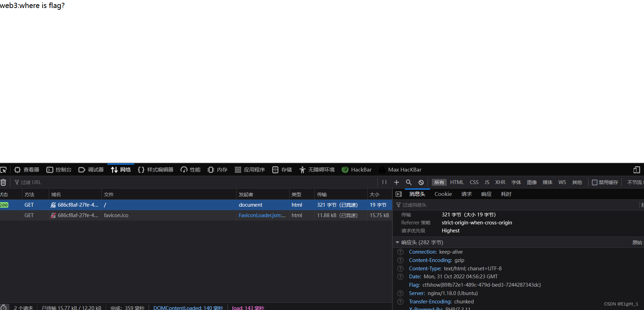Viewport: 644px width, 310px height.
Task: Sort by the 文件 column header
Action: point(169,194)
